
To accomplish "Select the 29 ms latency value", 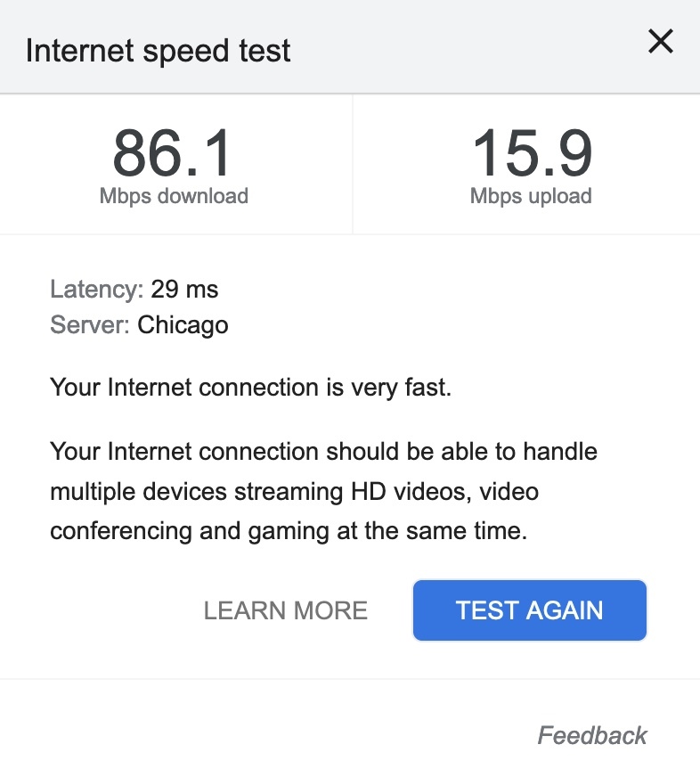I will tap(184, 290).
